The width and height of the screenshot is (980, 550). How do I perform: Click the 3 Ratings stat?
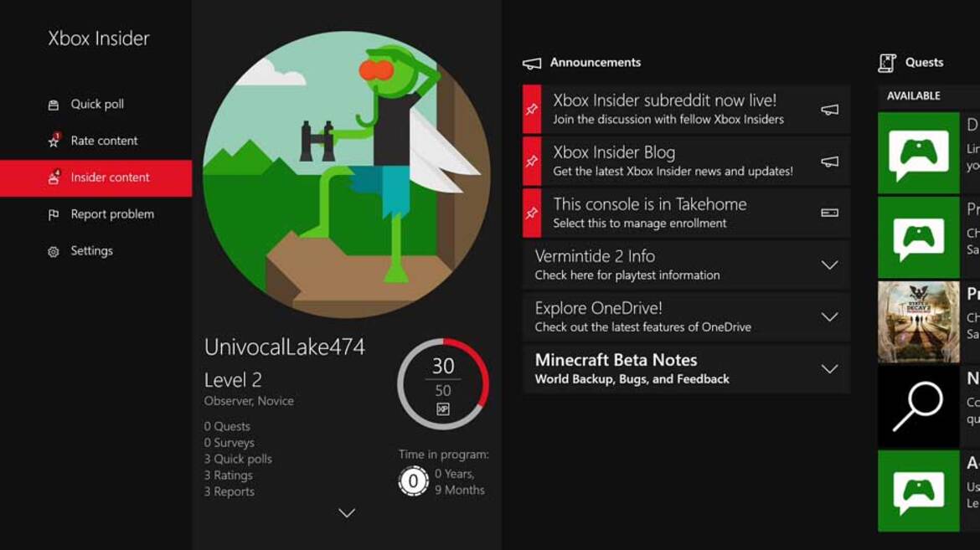228,475
